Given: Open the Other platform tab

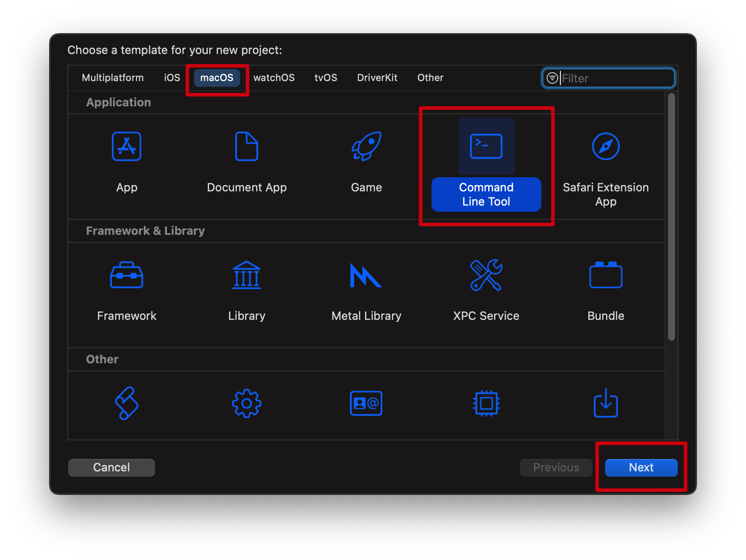Looking at the screenshot, I should pyautogui.click(x=430, y=78).
